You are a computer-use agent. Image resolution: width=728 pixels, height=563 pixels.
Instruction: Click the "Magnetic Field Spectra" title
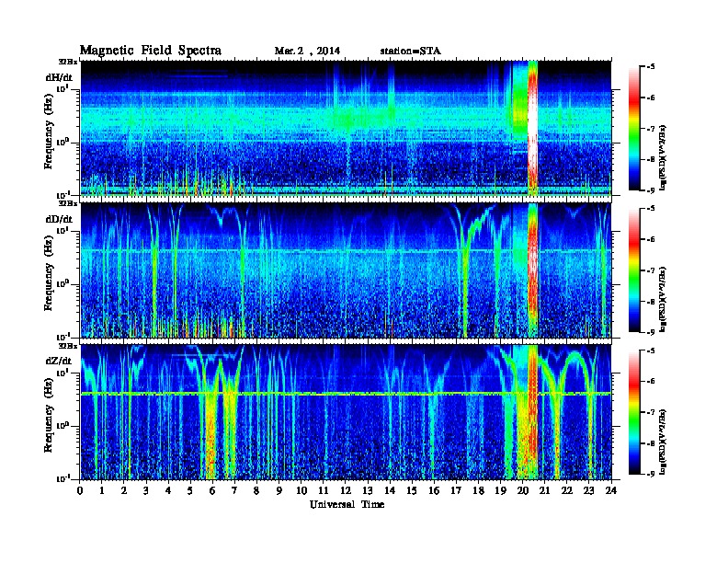click(x=151, y=51)
